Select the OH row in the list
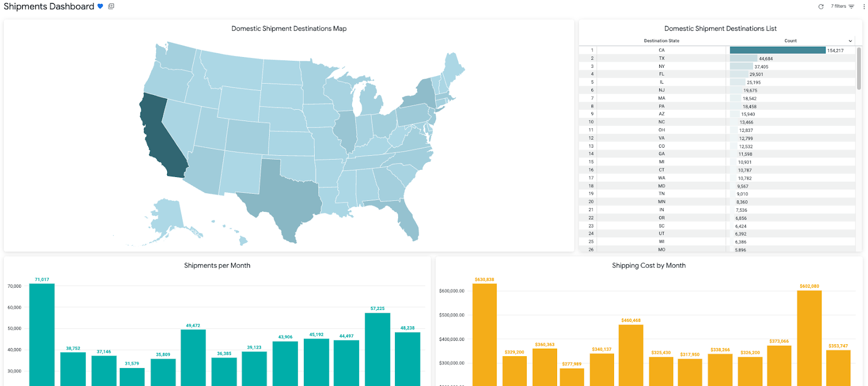The image size is (868, 386). pos(717,130)
